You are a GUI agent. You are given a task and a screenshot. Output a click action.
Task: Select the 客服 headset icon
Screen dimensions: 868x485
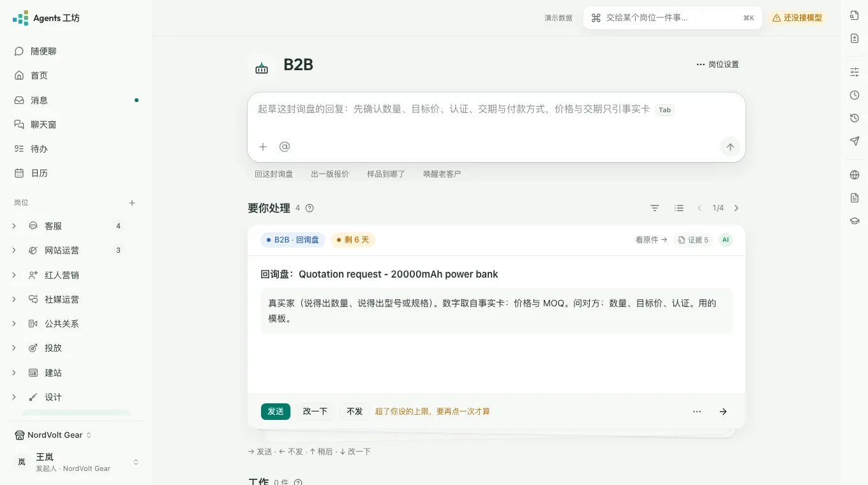tap(33, 226)
